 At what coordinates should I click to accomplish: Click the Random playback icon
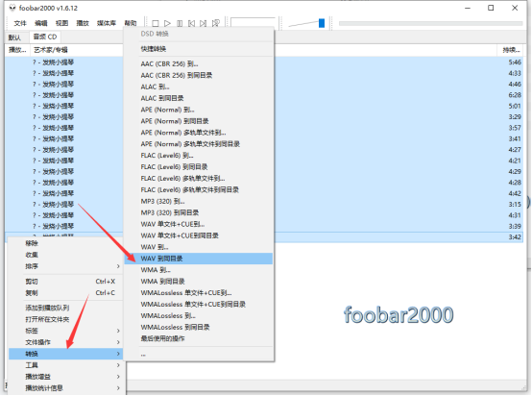215,23
